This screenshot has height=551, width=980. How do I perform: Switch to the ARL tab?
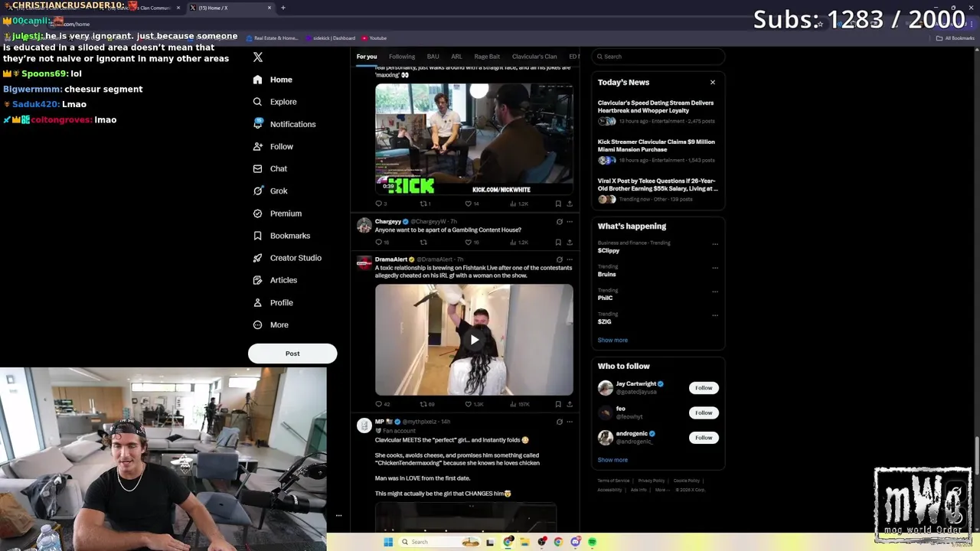click(456, 57)
